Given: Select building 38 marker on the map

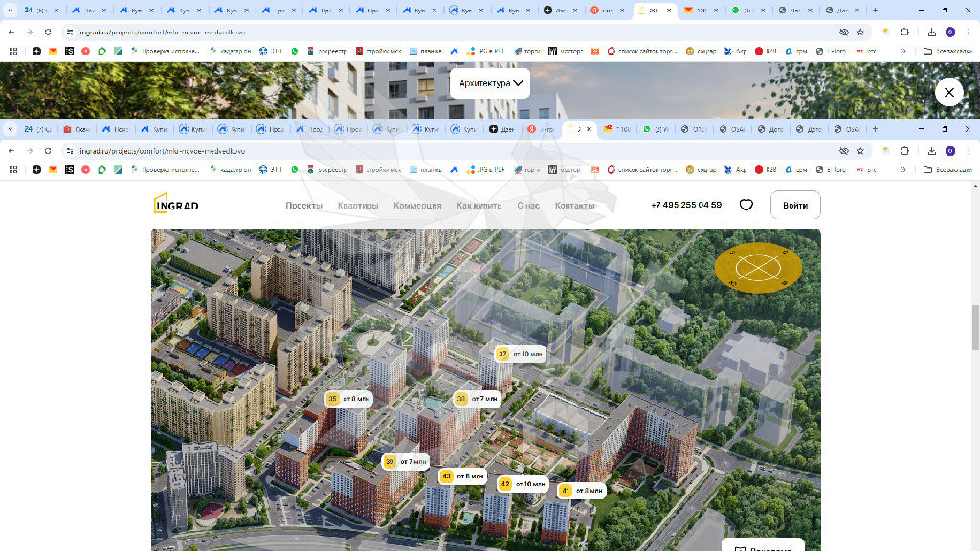Looking at the screenshot, I should 477,399.
